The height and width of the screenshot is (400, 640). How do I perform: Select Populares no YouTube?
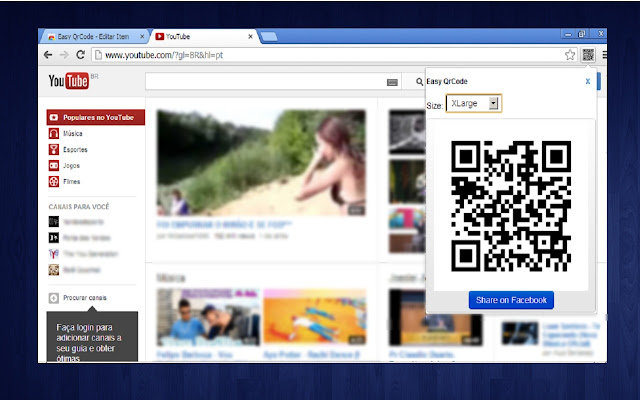[x=96, y=117]
